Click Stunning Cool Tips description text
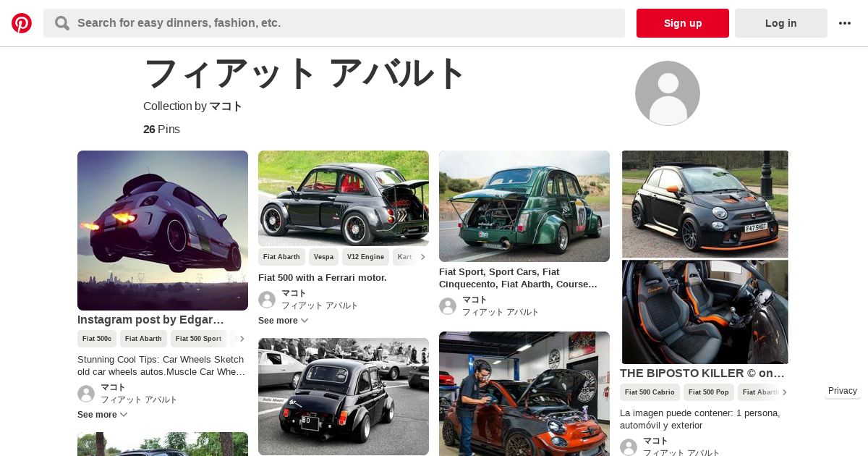The height and width of the screenshot is (456, 868). [161, 366]
